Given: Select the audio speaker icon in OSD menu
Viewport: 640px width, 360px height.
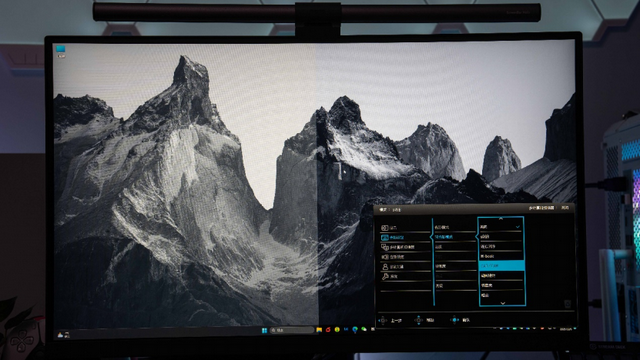Looking at the screenshot, I should [x=384, y=257].
